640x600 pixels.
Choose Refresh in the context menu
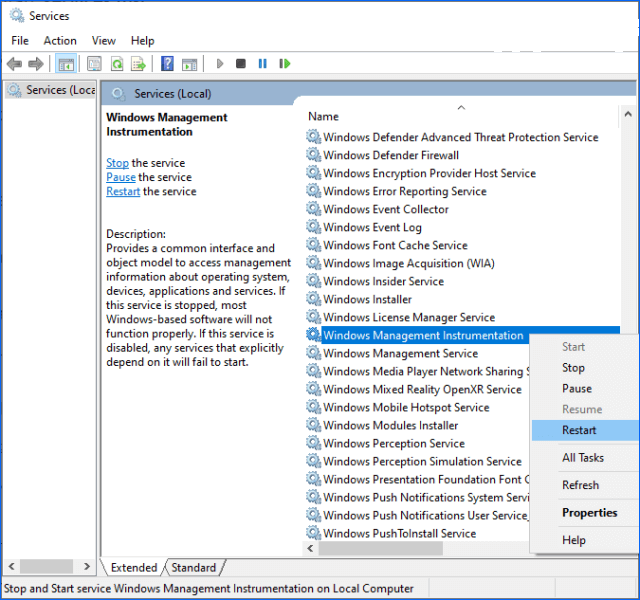point(585,485)
